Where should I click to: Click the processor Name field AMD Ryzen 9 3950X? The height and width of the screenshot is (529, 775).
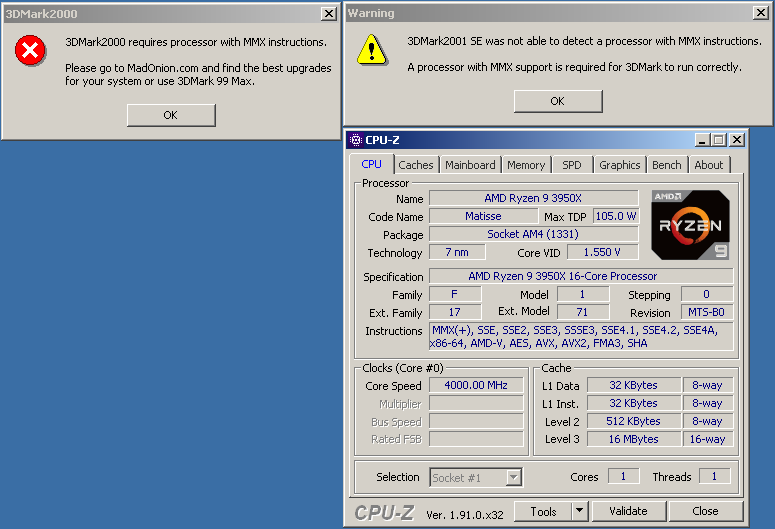533,198
